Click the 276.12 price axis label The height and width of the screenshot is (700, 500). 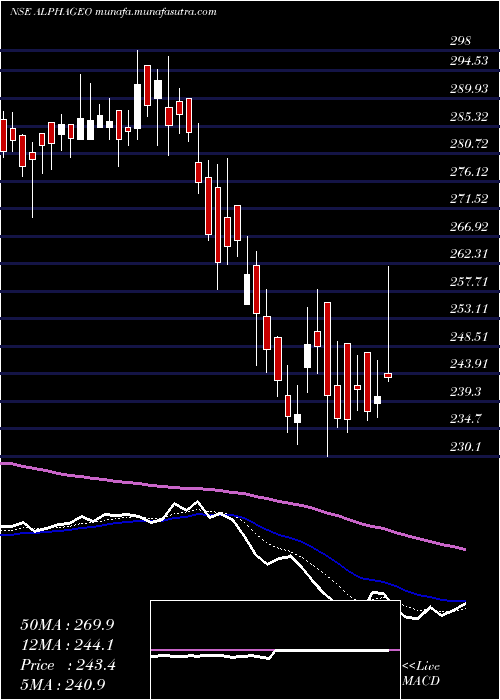click(x=469, y=171)
